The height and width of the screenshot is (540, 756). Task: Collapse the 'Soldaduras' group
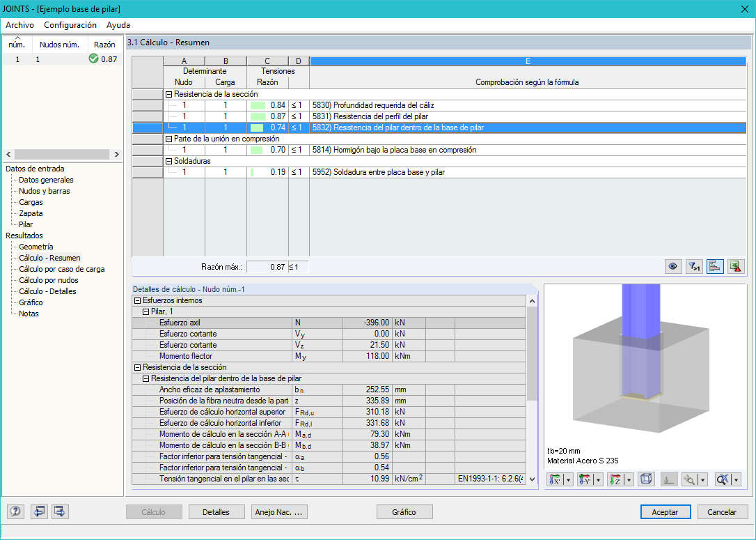click(x=168, y=161)
